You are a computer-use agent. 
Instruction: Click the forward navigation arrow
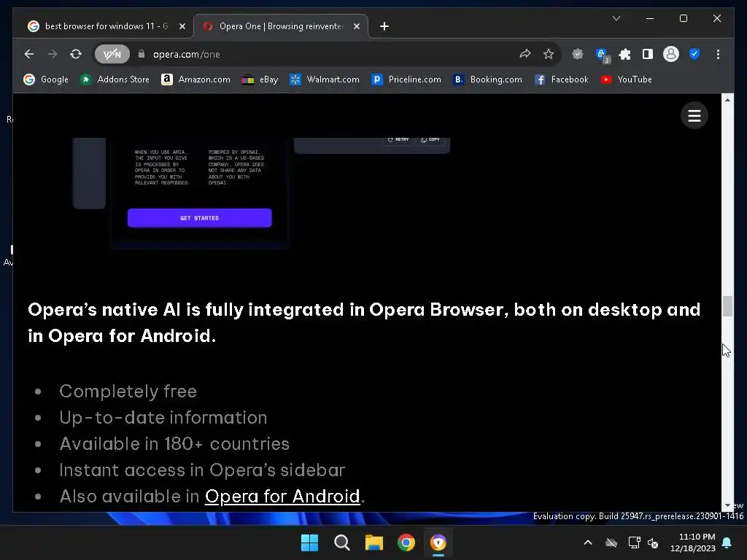[53, 54]
